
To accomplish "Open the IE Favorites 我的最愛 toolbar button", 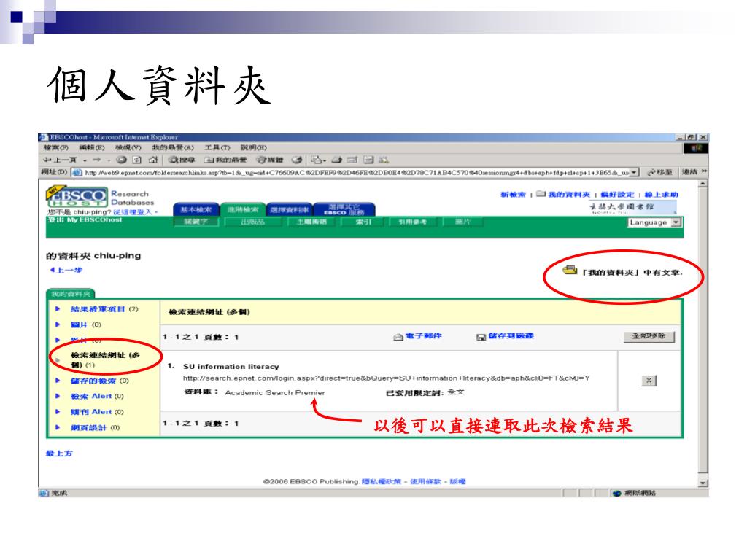I will (x=226, y=160).
